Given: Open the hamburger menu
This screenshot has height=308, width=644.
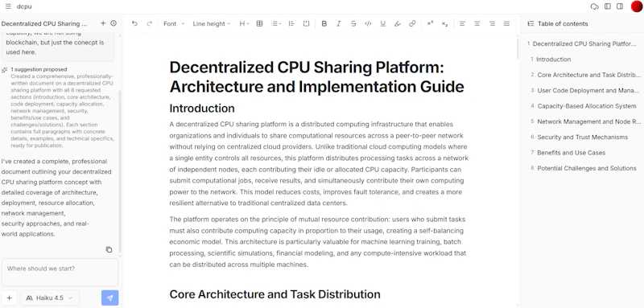Looking at the screenshot, I should coord(8,6).
